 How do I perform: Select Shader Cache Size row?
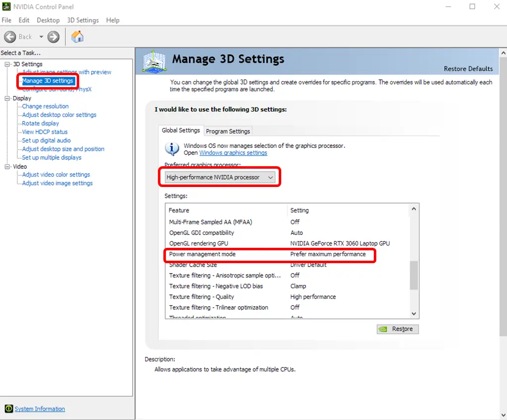pyautogui.click(x=288, y=265)
